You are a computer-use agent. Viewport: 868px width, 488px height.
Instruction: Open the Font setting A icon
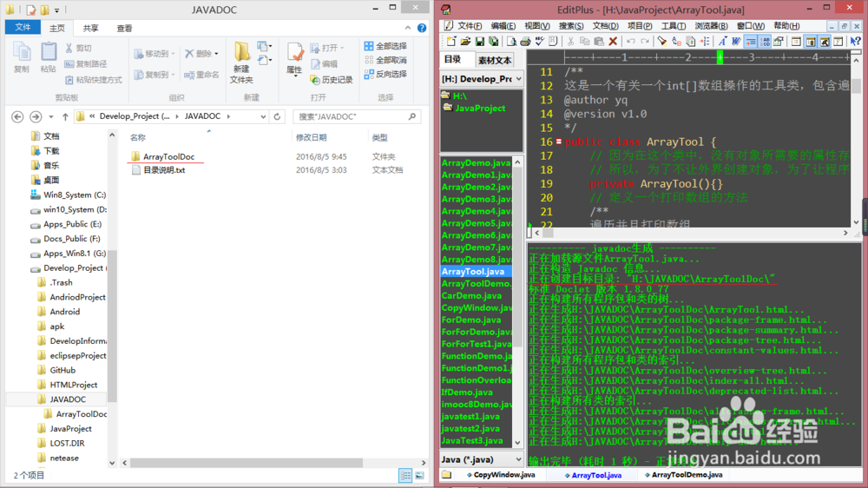pyautogui.click(x=722, y=42)
